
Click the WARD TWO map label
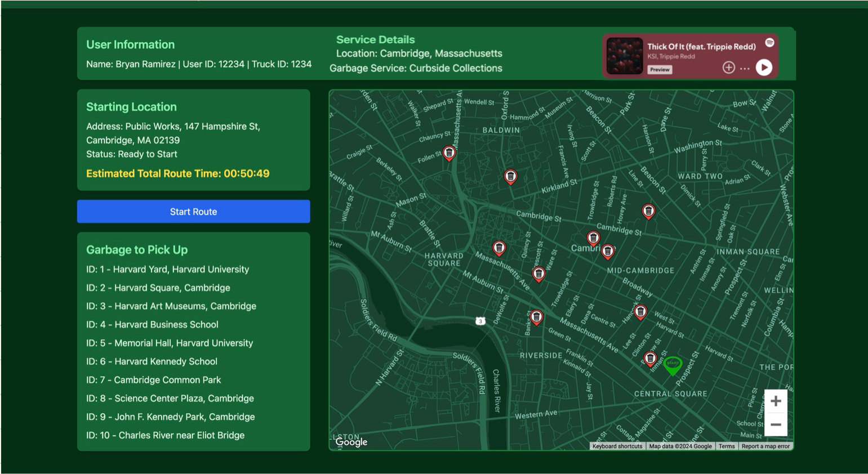pos(700,176)
